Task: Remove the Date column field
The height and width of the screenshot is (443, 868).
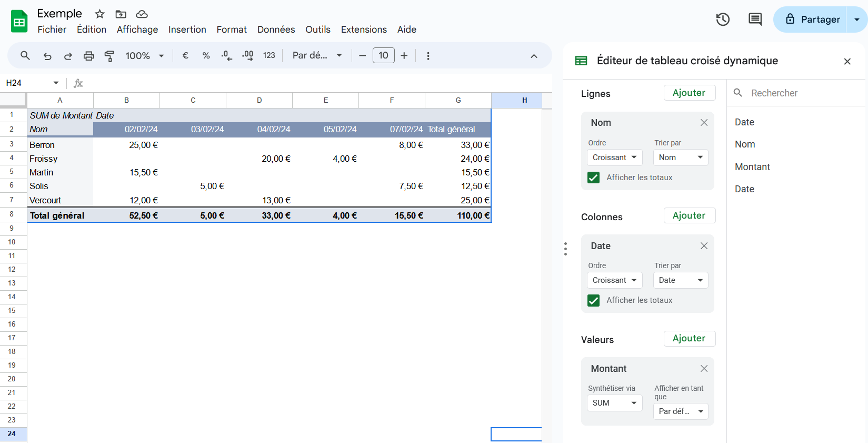Action: pyautogui.click(x=704, y=245)
